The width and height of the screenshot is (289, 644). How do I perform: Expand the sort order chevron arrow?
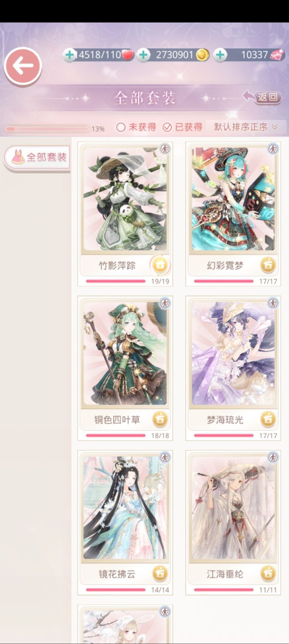coord(275,127)
